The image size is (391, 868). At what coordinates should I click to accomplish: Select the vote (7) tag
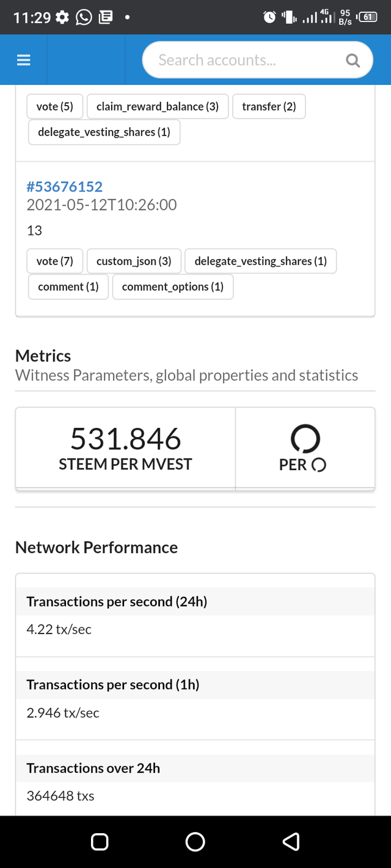(x=54, y=261)
